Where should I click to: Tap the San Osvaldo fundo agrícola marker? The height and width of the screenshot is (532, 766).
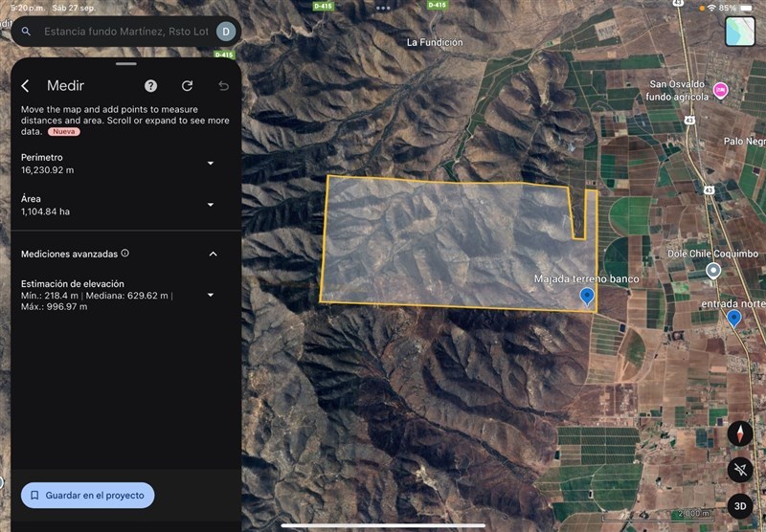pyautogui.click(x=720, y=91)
